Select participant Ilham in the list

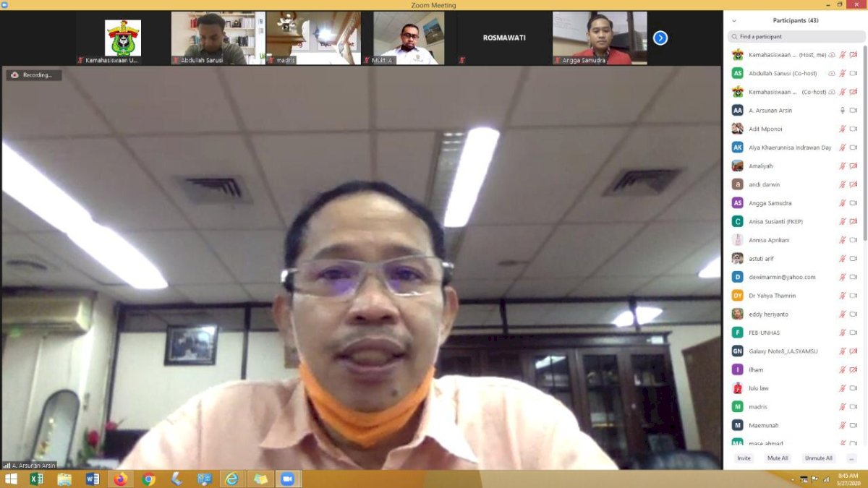pos(793,370)
